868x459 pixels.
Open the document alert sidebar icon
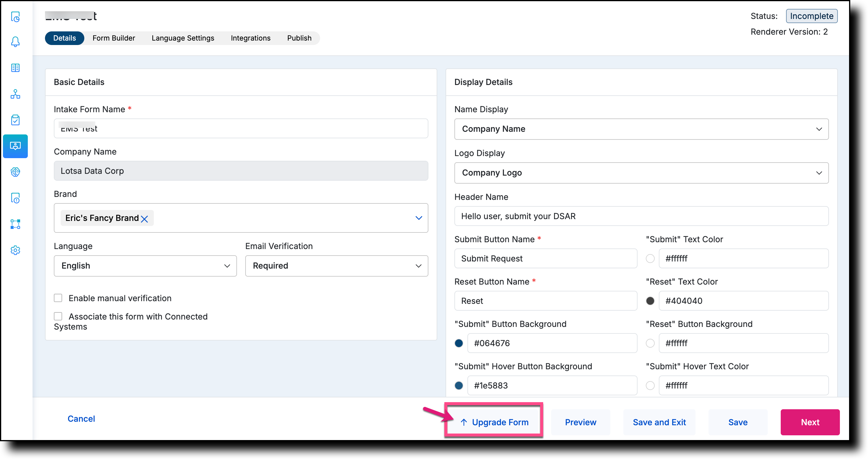(x=15, y=198)
